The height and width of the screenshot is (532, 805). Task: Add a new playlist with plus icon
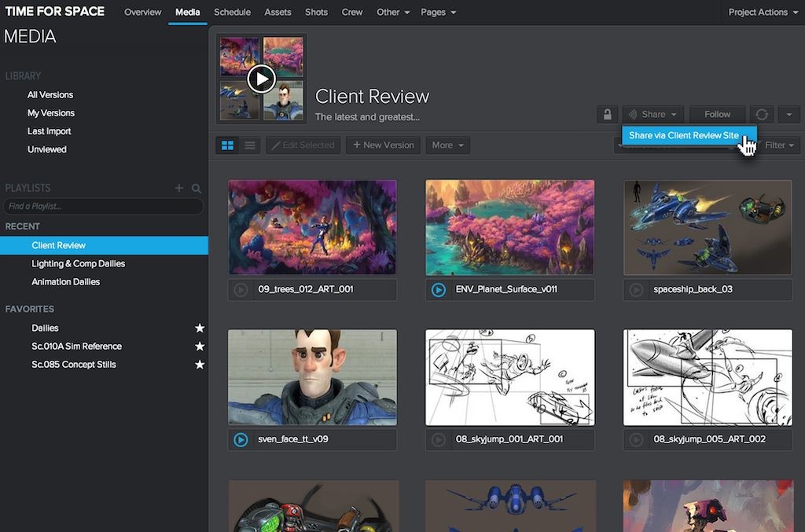(x=179, y=189)
